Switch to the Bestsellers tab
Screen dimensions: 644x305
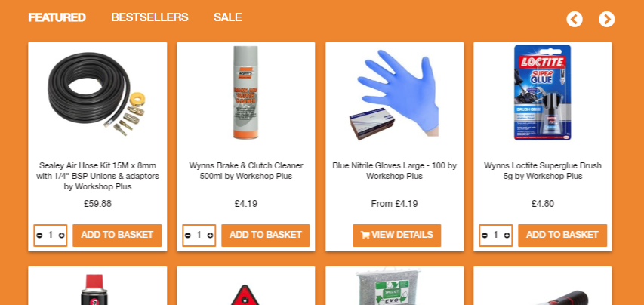tap(150, 17)
